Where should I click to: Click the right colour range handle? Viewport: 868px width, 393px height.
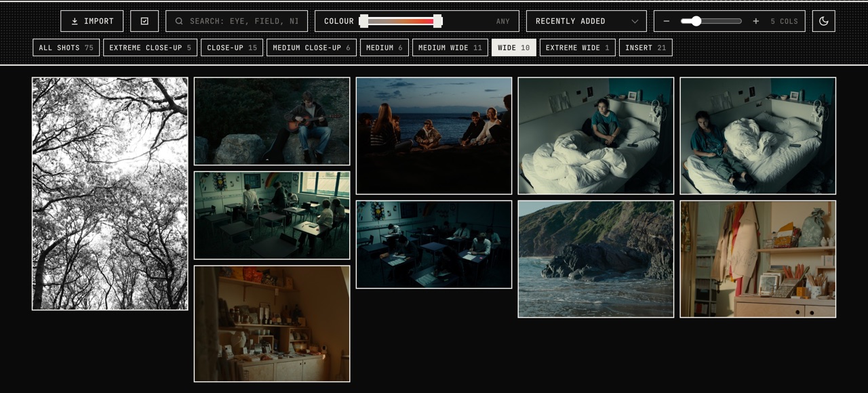[x=438, y=21]
